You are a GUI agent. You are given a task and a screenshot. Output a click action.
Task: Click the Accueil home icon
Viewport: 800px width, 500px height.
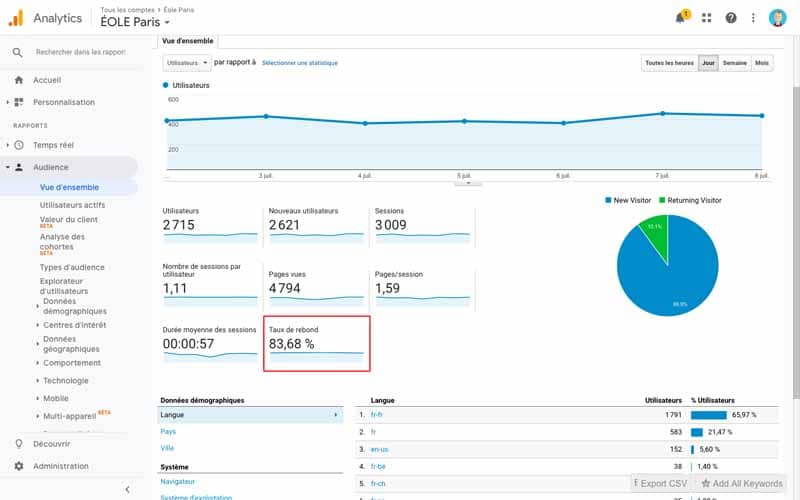coord(19,80)
